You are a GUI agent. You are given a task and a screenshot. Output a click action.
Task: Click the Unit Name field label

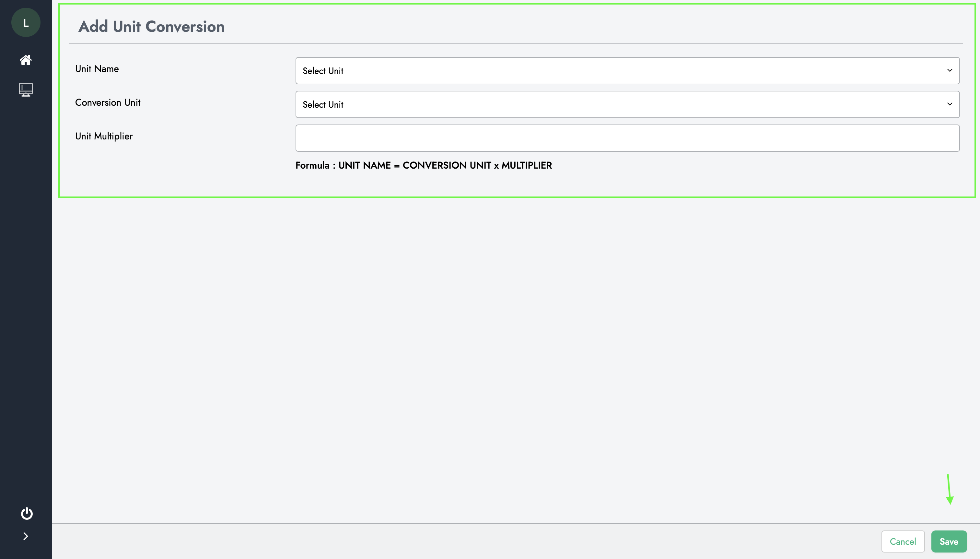click(x=97, y=69)
